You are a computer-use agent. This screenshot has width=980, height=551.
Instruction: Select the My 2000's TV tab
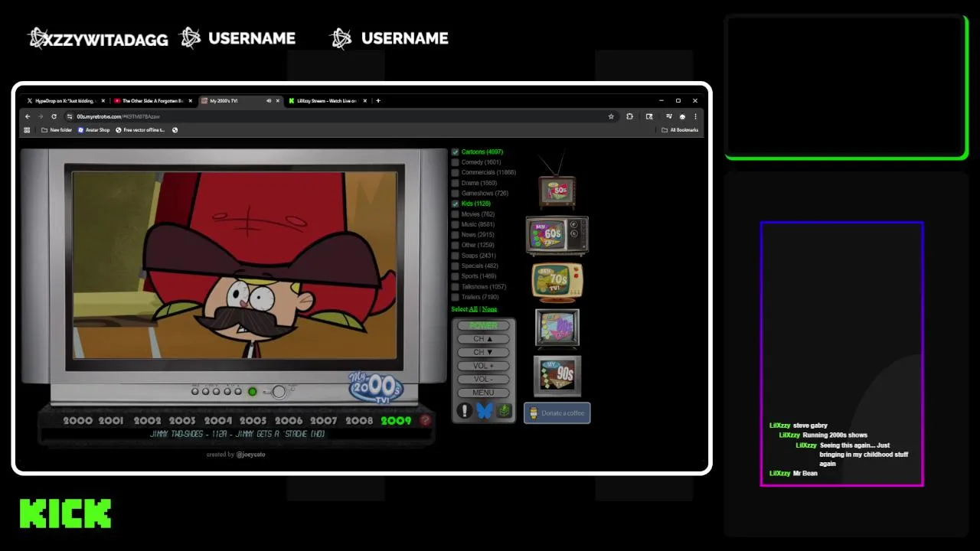pos(240,100)
